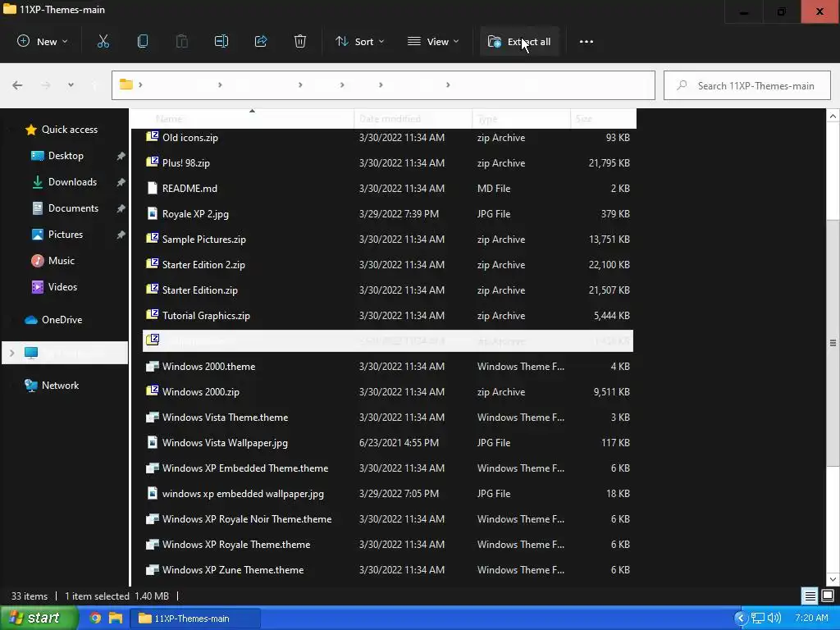Click the zip icon of Tutorial Graphics.zip

click(x=152, y=314)
